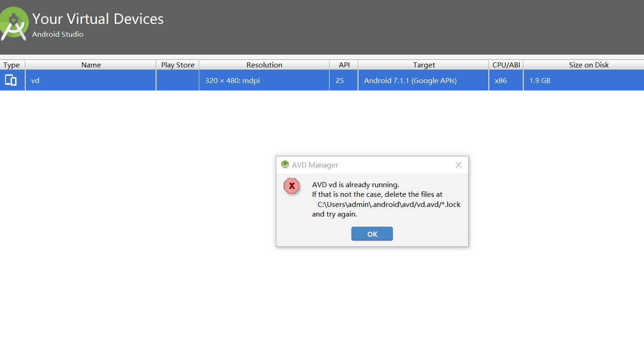Viewport: 644px width, 356px height.
Task: Sort by the Type column header
Action: (12, 65)
